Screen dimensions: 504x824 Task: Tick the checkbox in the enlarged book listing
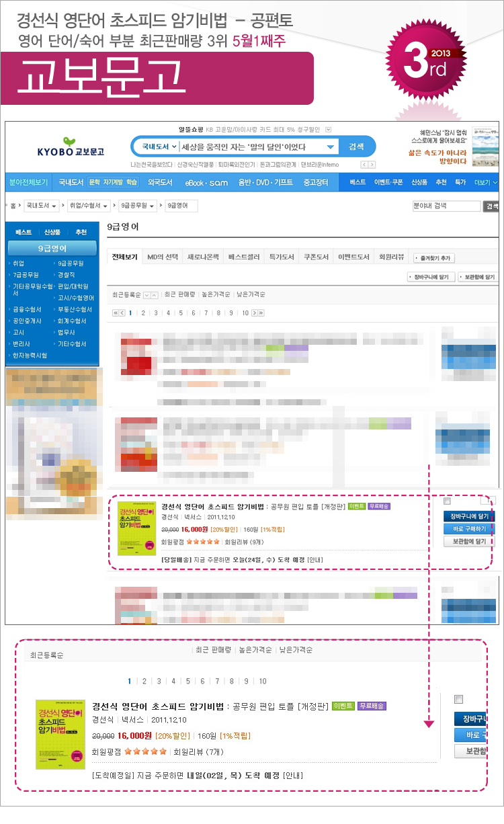point(459,700)
